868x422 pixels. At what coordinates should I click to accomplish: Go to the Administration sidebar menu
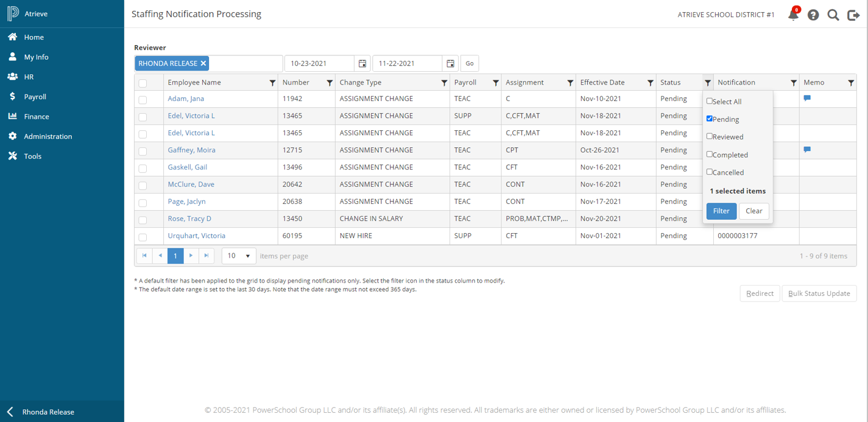pyautogui.click(x=48, y=136)
